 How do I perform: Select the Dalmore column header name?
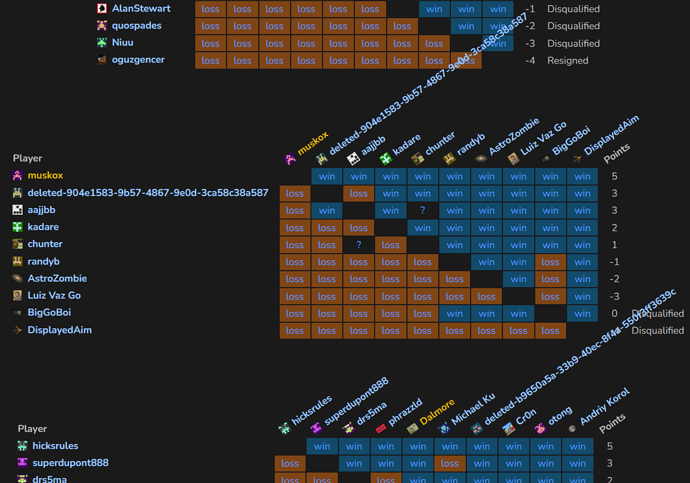[438, 408]
